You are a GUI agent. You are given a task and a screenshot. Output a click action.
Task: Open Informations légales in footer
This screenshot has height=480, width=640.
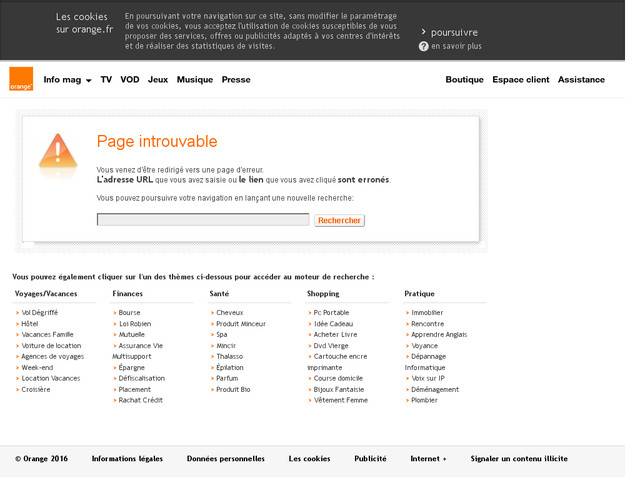(x=127, y=459)
